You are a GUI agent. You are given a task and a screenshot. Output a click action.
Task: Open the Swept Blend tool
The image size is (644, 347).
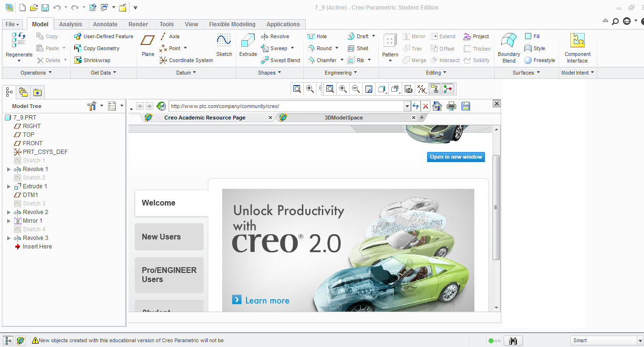pyautogui.click(x=280, y=60)
